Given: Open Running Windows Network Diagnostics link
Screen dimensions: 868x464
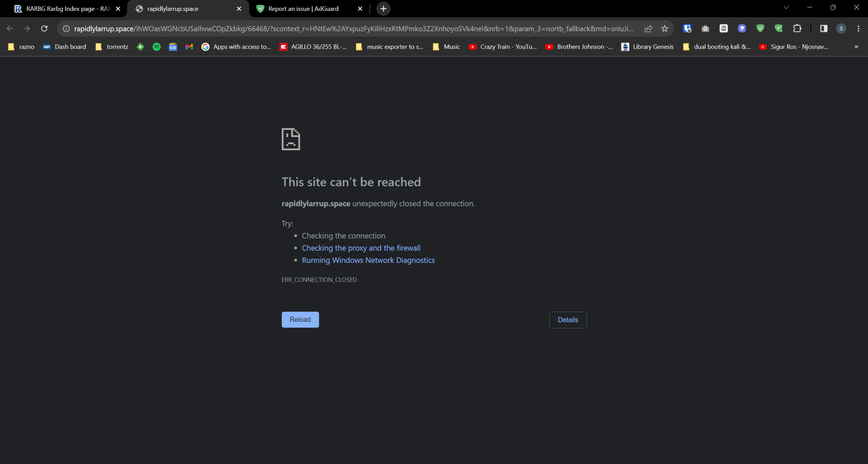Looking at the screenshot, I should (x=368, y=260).
